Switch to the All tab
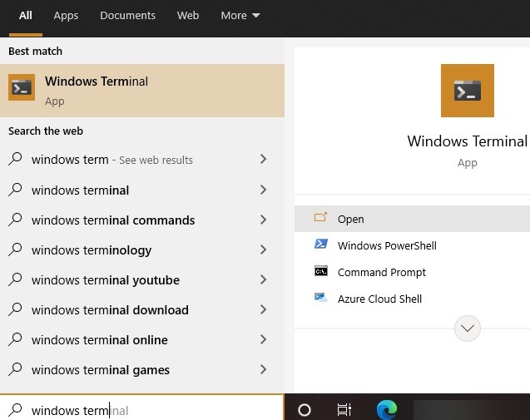 point(26,16)
